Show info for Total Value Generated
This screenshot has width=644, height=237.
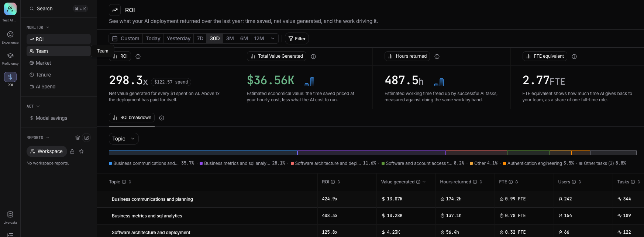313,57
